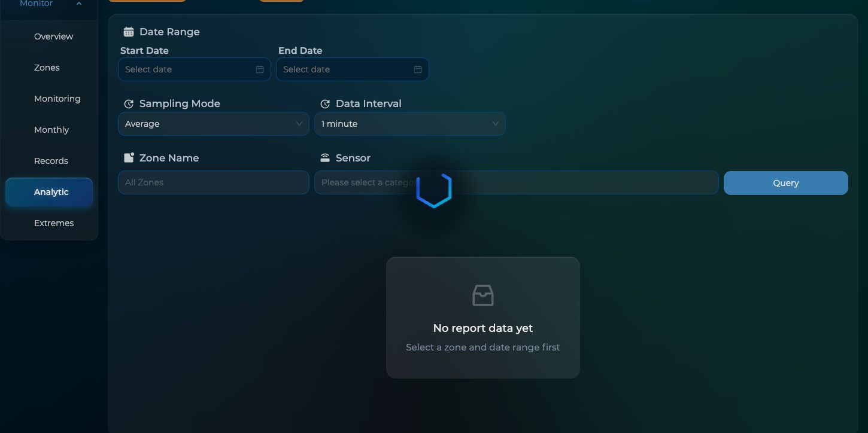
Task: Click the Zone Name icon
Action: coord(129,158)
